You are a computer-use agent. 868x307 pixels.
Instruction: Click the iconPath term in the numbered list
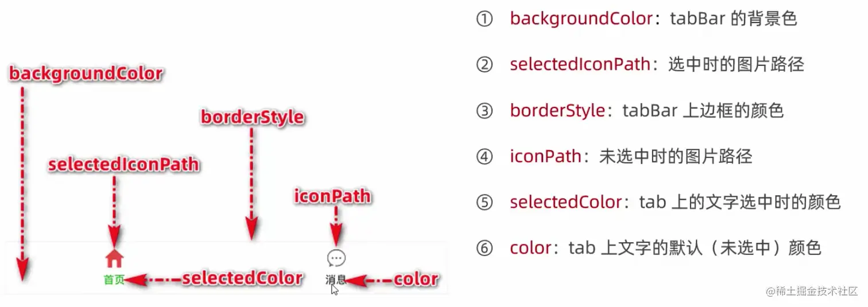[x=545, y=156]
